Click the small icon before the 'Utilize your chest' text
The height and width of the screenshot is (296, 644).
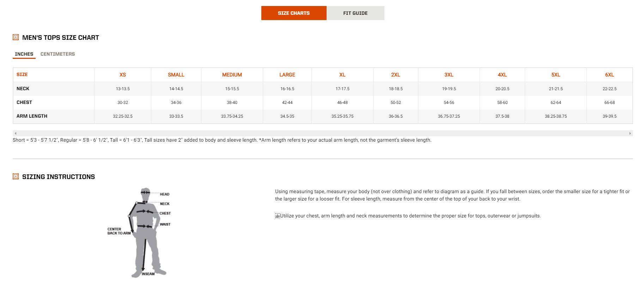pyautogui.click(x=277, y=216)
